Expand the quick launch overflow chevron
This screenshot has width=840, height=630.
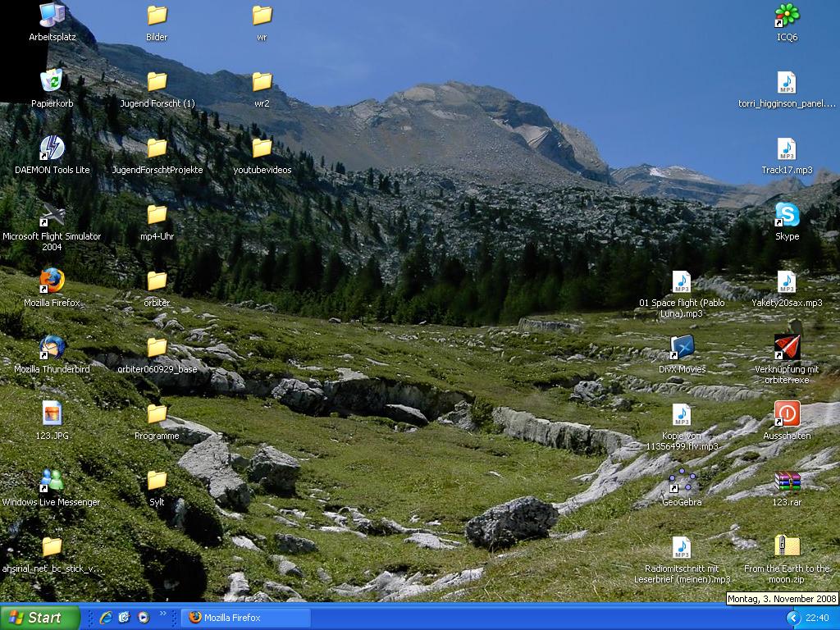click(x=162, y=614)
